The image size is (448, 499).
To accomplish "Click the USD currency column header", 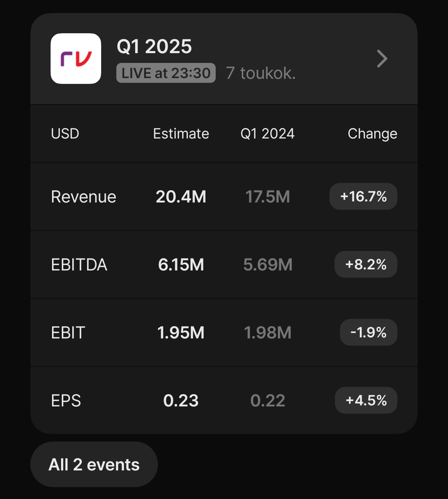I will [65, 133].
